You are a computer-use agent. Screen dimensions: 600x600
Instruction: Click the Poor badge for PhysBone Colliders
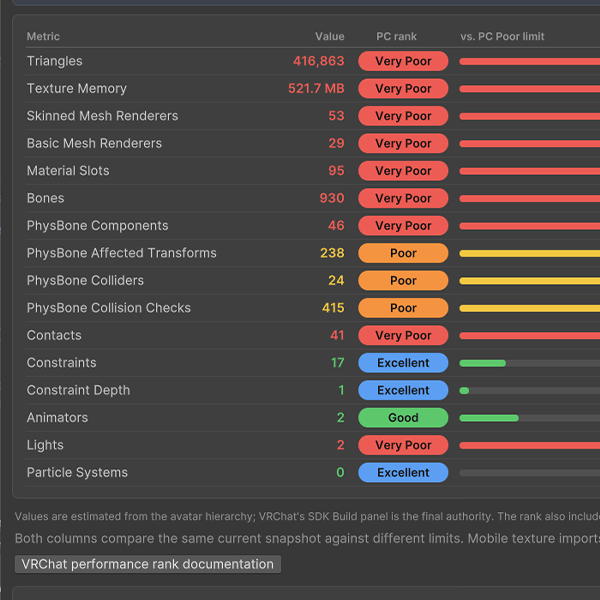(x=403, y=280)
